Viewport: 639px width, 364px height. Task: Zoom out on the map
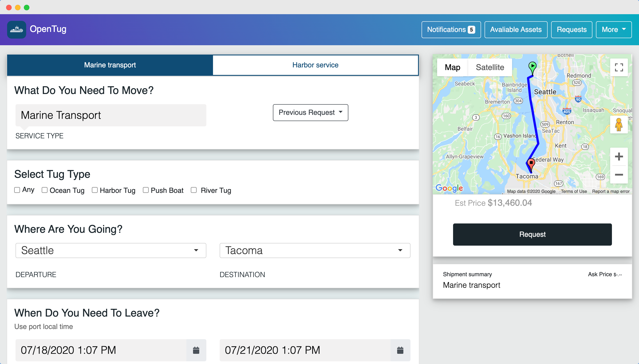(619, 174)
